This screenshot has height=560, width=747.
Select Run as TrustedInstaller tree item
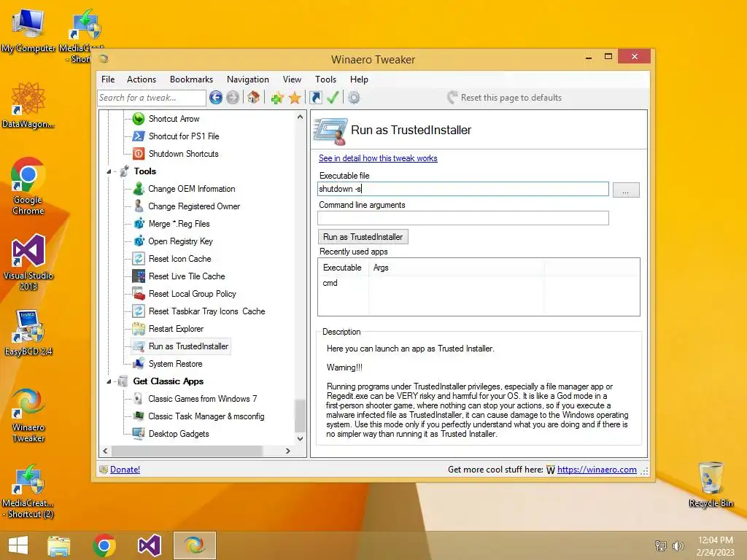pos(188,346)
